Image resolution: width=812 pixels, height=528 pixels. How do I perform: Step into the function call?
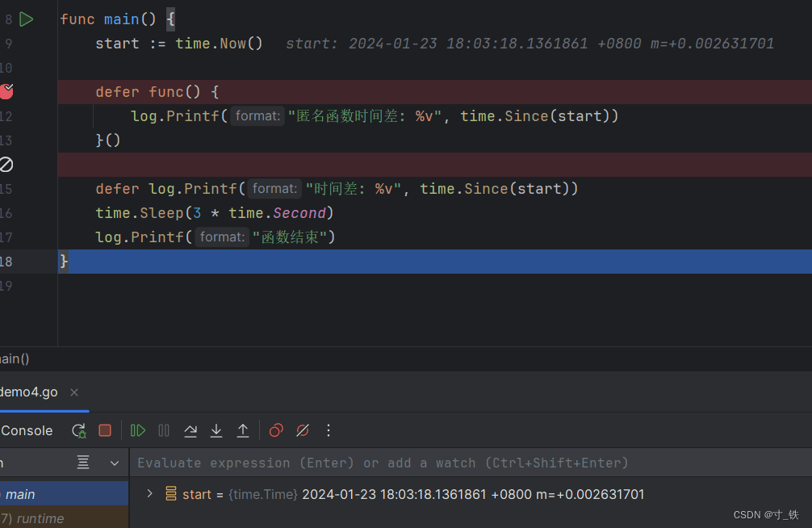[216, 431]
